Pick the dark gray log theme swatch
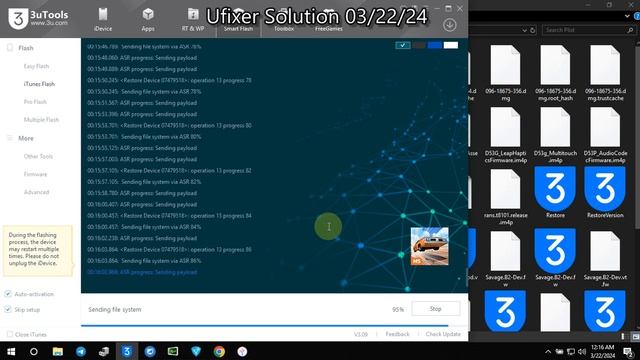640x360 pixels. 419,45
